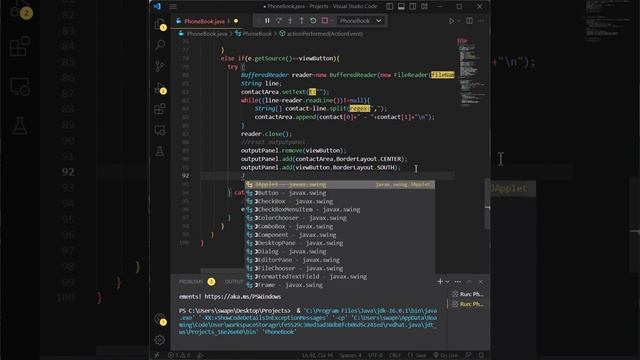The height and width of the screenshot is (360, 640).
Task: Open Accounts menu in activity bar
Action: [x=160, y=319]
